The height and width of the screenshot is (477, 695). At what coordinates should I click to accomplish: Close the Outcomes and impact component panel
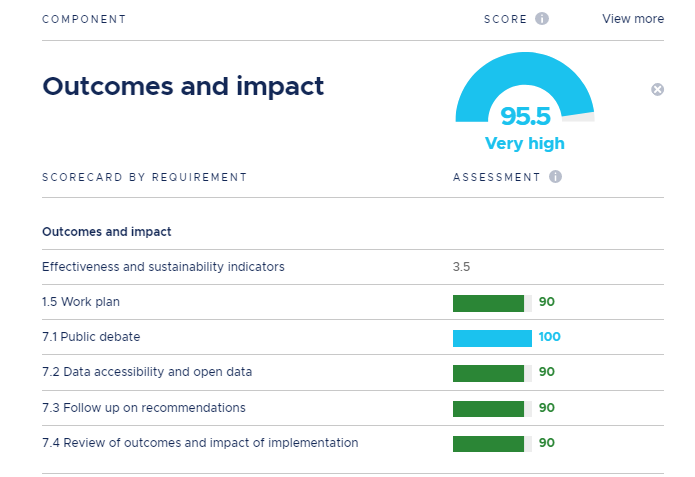coord(657,90)
